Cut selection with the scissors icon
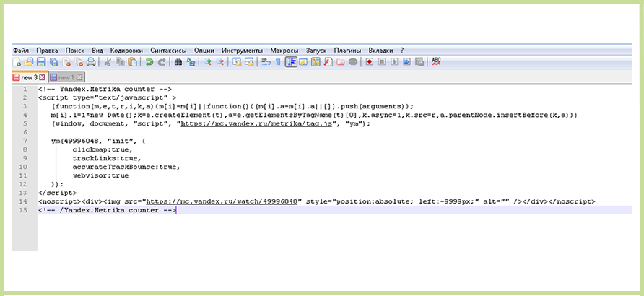This screenshot has height=296, width=644. click(x=108, y=62)
